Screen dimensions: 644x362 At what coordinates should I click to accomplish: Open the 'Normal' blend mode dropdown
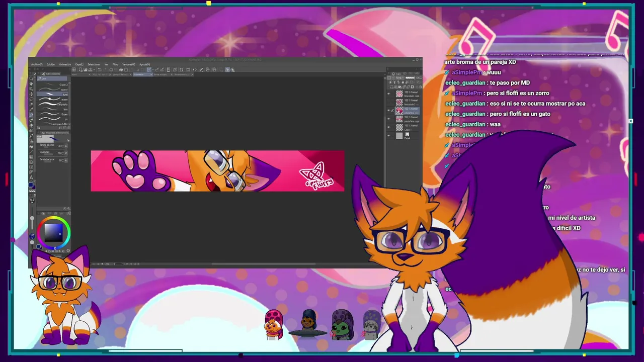click(x=400, y=78)
